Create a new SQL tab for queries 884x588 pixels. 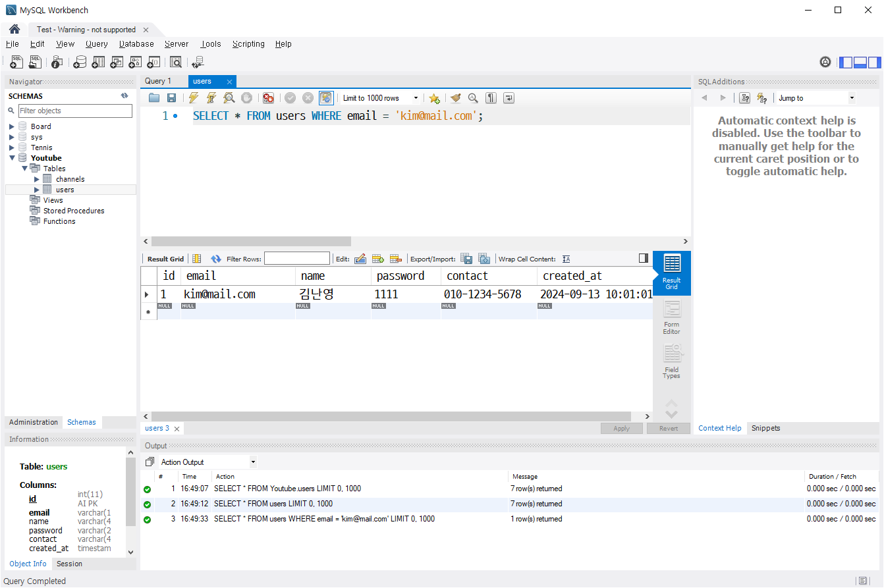pyautogui.click(x=17, y=62)
